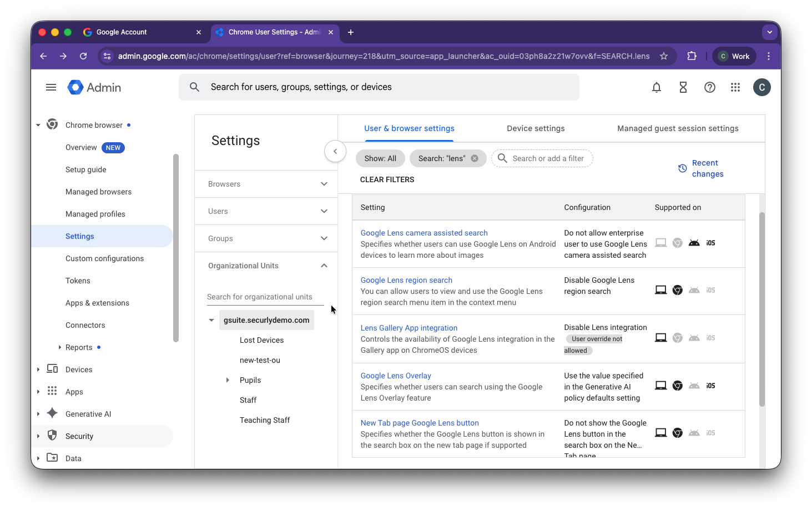Open the tasks hourglass icon
Viewport: 812px width, 510px height.
[683, 87]
